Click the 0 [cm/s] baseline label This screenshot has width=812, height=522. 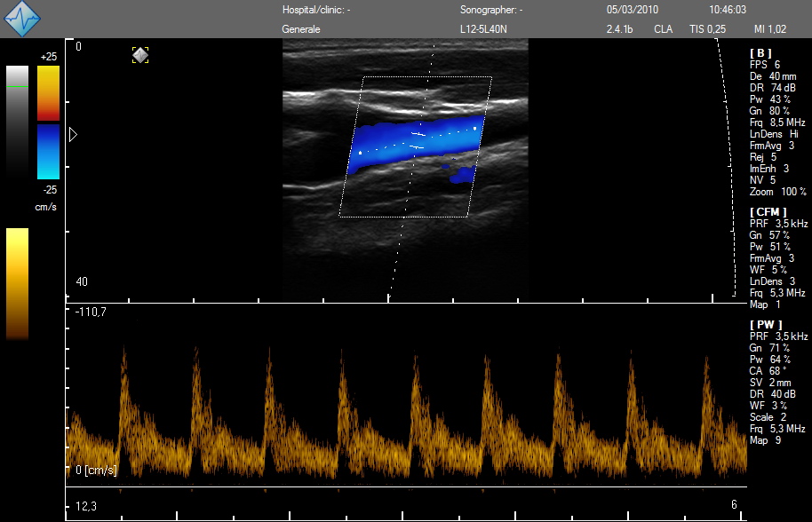96,470
